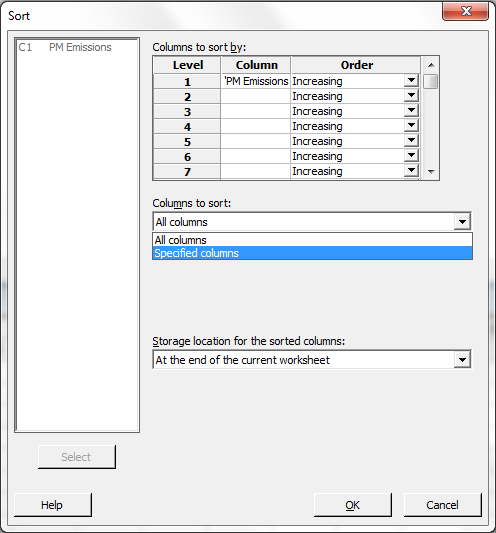This screenshot has height=533, width=496.
Task: Choose All columns in the dropdown list
Action: (x=312, y=240)
